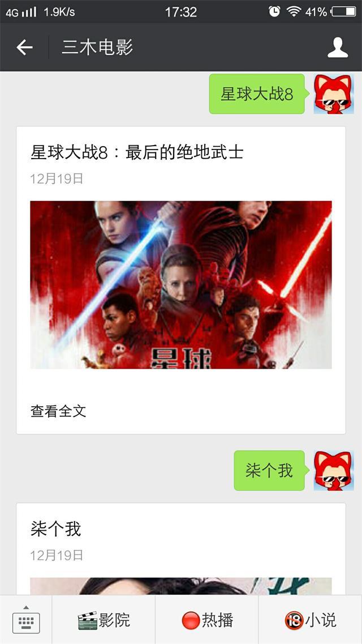Open 查看全文 link for Star Wars article
The height and width of the screenshot is (644, 362).
58,411
